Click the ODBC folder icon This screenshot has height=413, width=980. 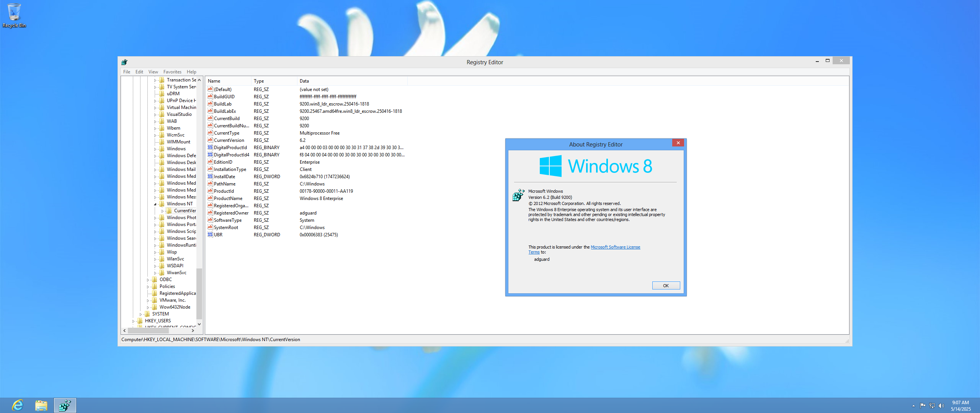[154, 279]
